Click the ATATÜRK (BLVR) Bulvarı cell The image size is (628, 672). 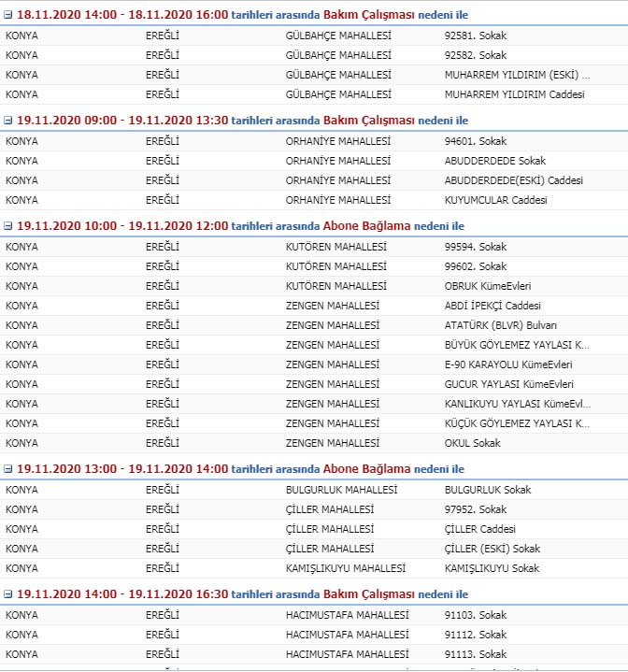tap(501, 325)
